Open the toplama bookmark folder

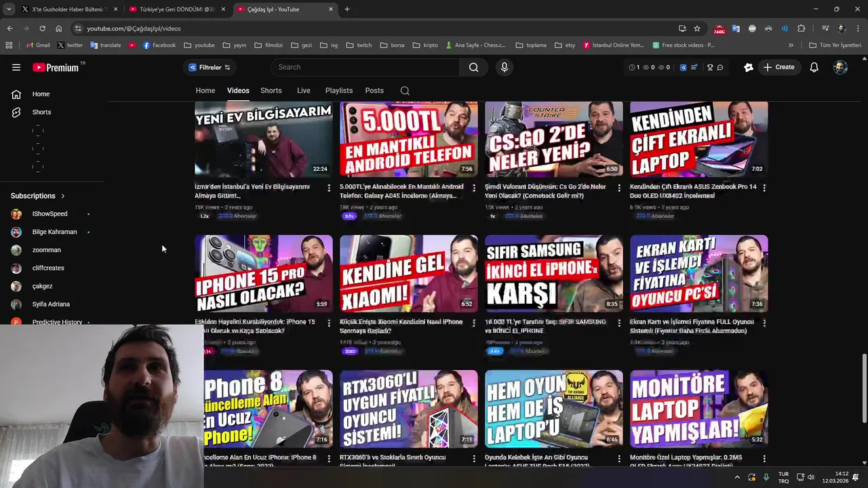[x=531, y=45]
